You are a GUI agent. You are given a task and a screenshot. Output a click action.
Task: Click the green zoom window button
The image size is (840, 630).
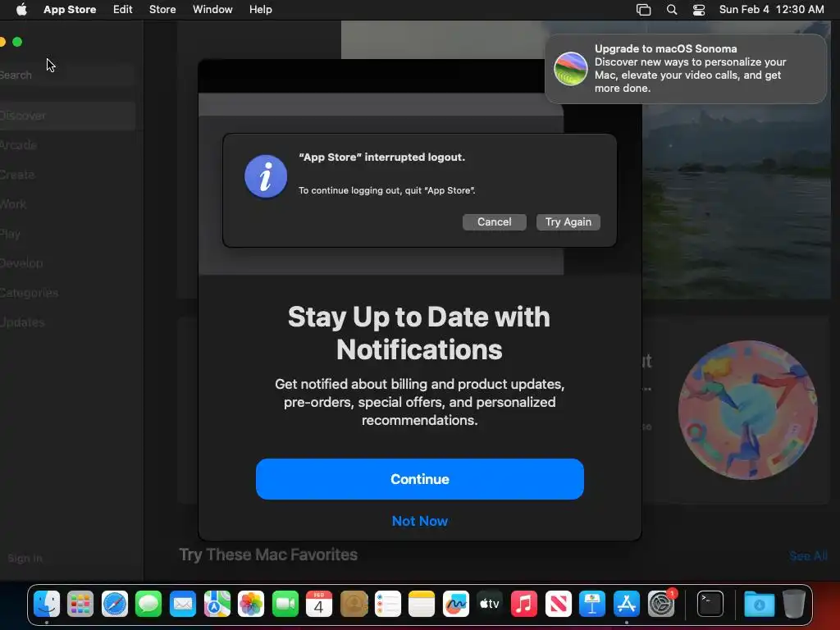(17, 42)
